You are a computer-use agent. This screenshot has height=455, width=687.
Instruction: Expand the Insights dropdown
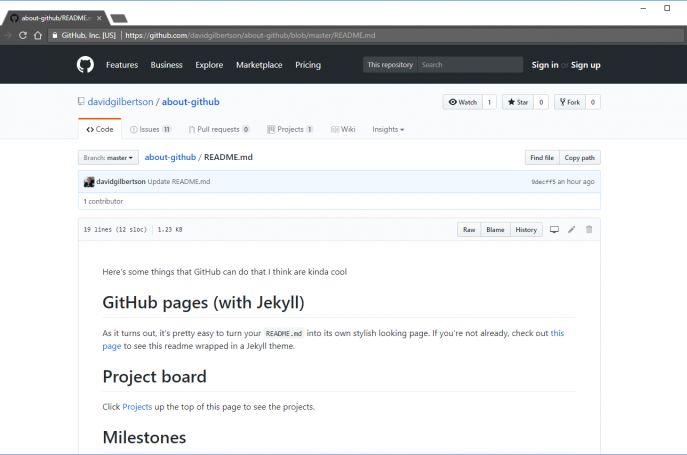[388, 129]
